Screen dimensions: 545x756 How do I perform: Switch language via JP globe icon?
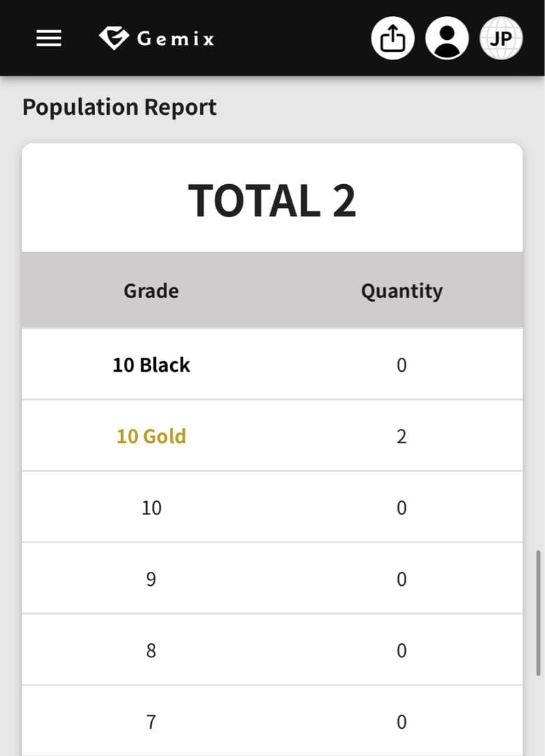click(501, 38)
